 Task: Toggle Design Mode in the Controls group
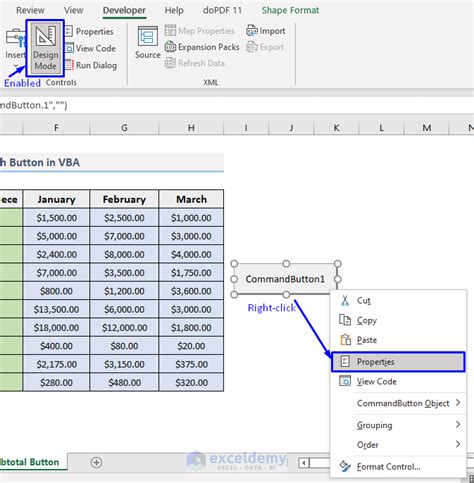45,48
